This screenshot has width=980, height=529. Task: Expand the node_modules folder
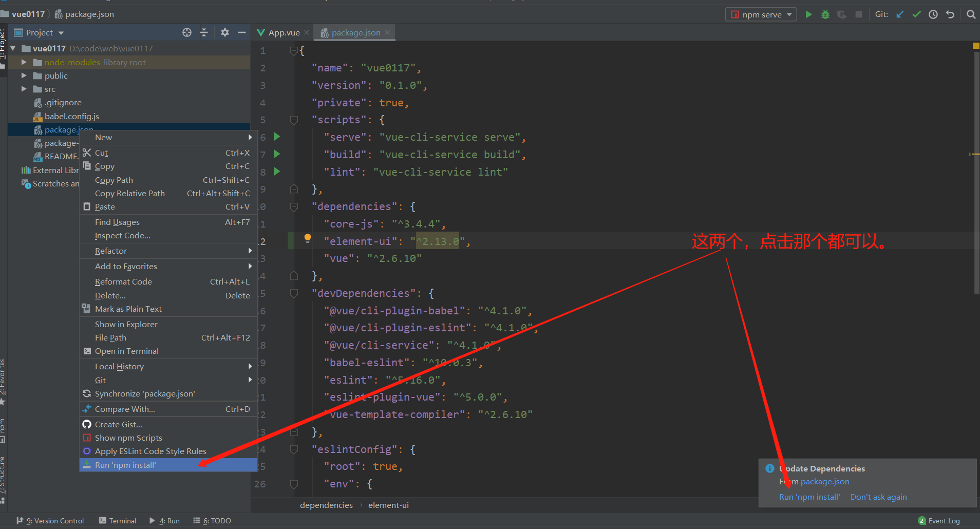24,62
